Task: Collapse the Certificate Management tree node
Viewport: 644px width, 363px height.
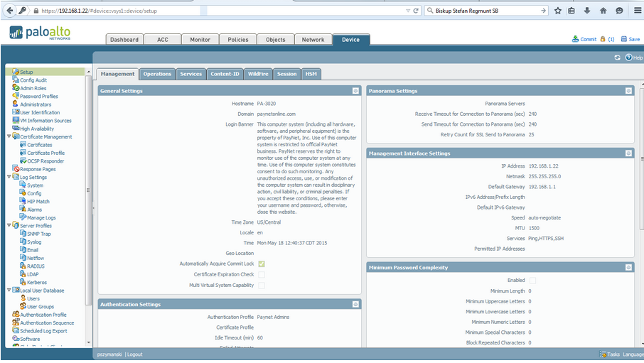Action: click(x=9, y=136)
